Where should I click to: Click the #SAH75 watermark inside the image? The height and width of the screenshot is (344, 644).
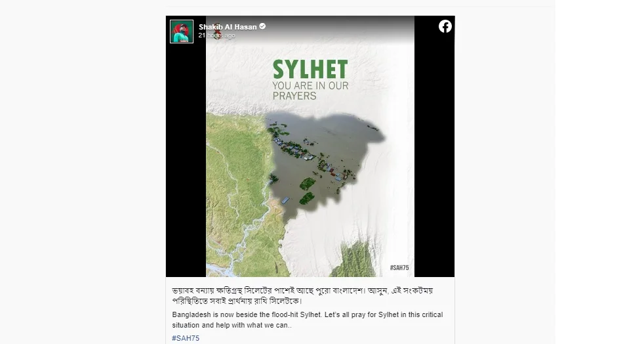point(399,268)
